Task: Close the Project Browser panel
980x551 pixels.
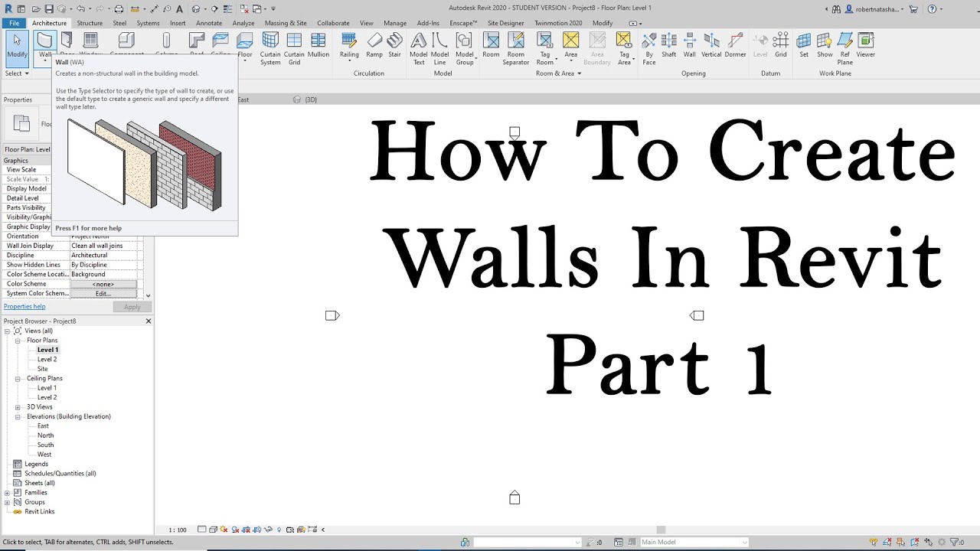Action: point(149,321)
